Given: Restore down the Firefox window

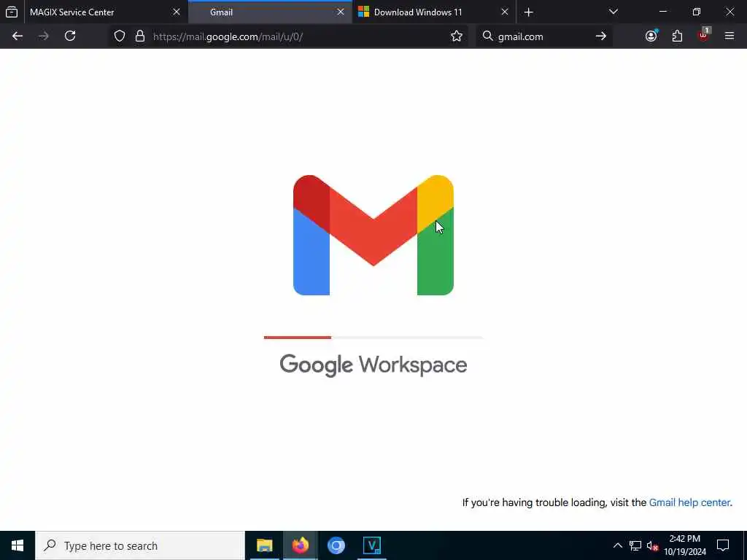Looking at the screenshot, I should [697, 12].
